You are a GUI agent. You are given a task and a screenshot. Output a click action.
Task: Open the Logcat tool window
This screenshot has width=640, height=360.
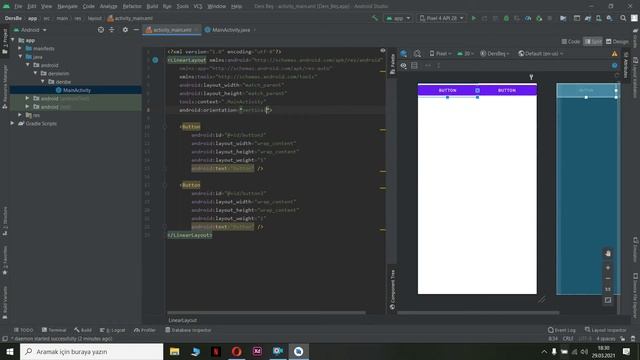point(113,330)
